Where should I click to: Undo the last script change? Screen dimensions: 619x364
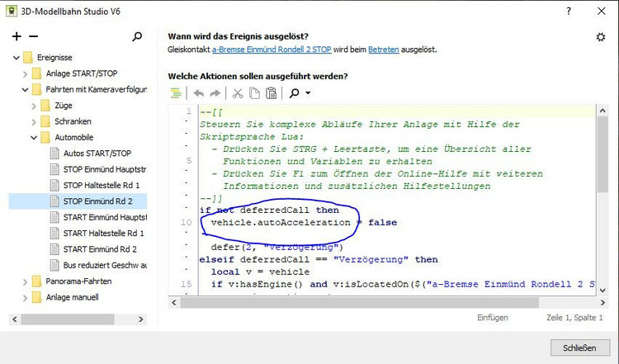[x=199, y=93]
